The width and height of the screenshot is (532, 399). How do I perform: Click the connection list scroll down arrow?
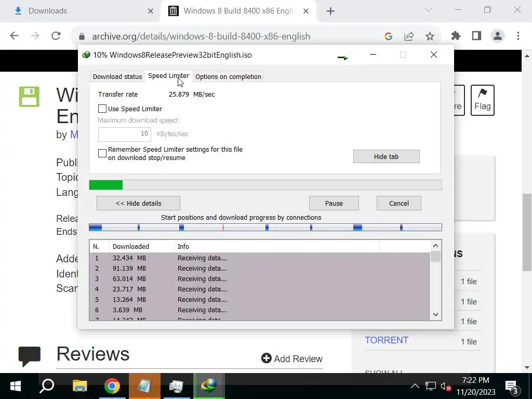(436, 314)
